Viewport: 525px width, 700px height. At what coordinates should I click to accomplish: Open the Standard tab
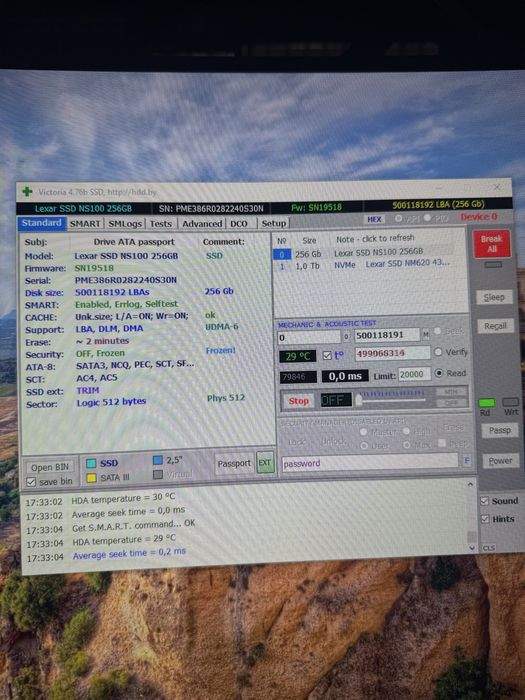[x=42, y=223]
